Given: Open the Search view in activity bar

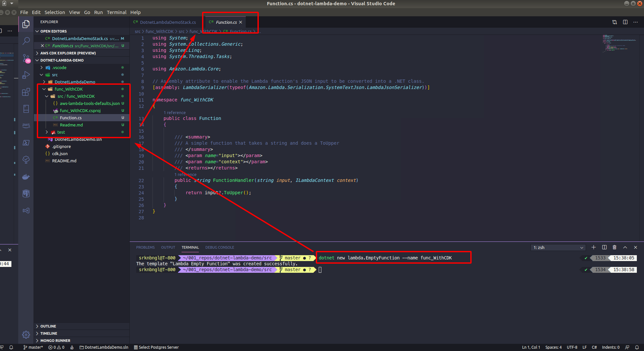Looking at the screenshot, I should point(26,41).
